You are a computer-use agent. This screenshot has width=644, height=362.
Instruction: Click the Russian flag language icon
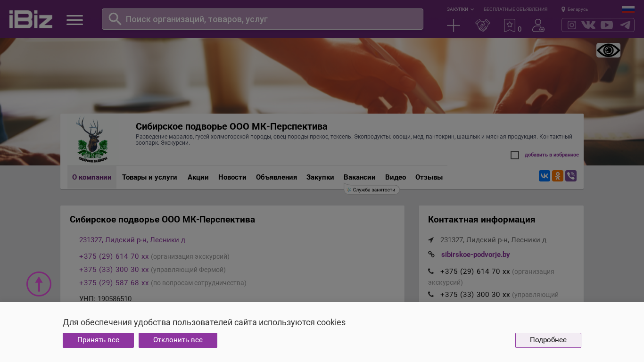628,9
